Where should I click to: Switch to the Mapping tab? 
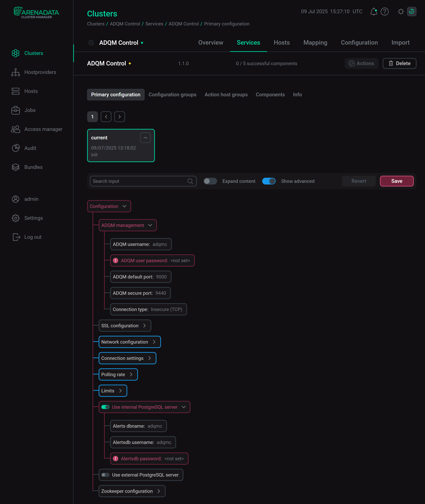click(315, 43)
